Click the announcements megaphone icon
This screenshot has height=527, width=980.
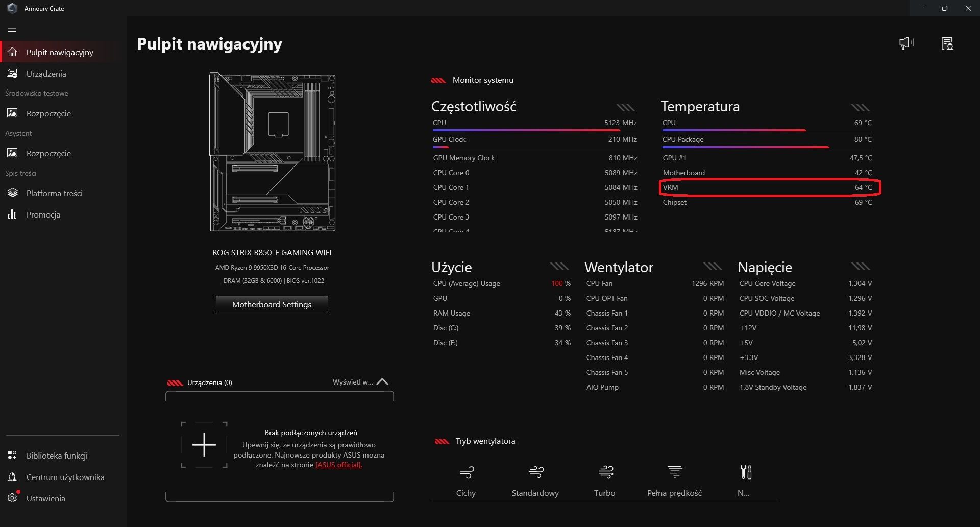pyautogui.click(x=906, y=43)
